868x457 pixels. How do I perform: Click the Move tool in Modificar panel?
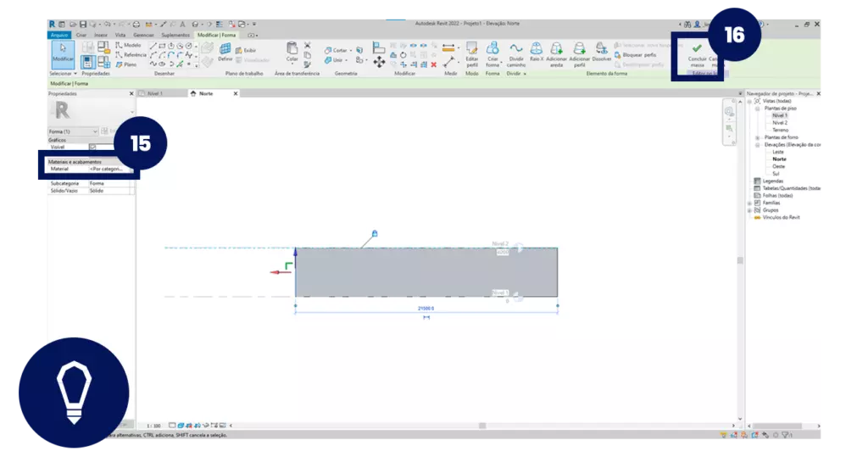click(x=379, y=62)
